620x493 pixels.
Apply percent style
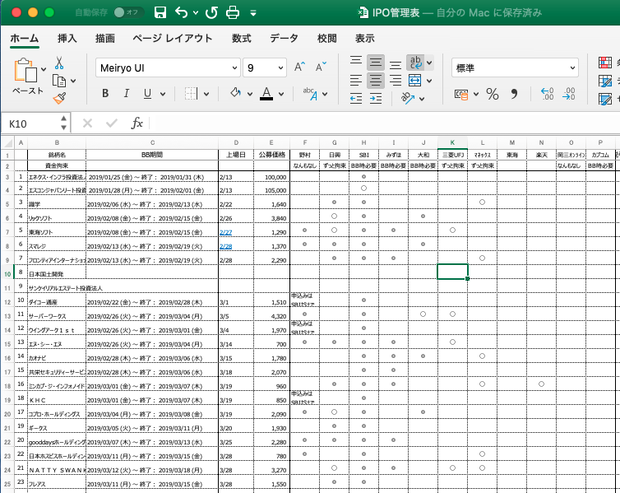point(493,94)
